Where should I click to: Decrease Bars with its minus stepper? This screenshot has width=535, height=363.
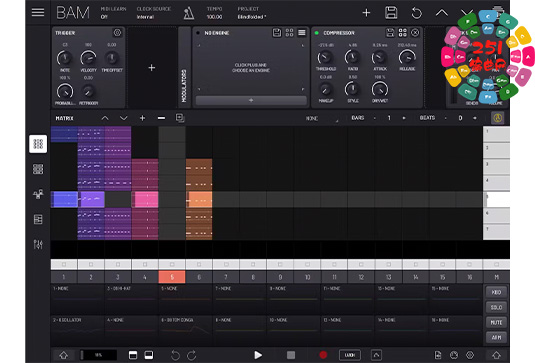click(375, 118)
